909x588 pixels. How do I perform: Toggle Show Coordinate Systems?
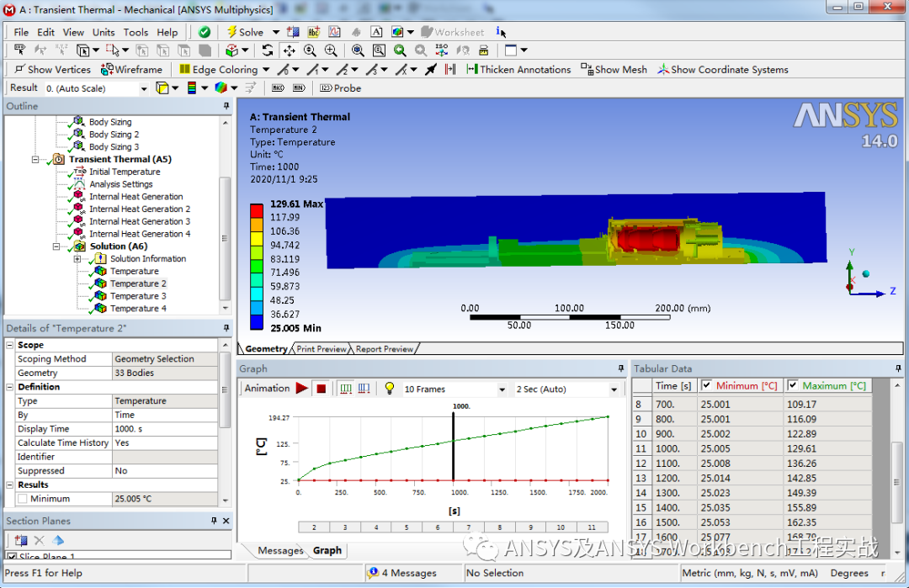pyautogui.click(x=723, y=70)
